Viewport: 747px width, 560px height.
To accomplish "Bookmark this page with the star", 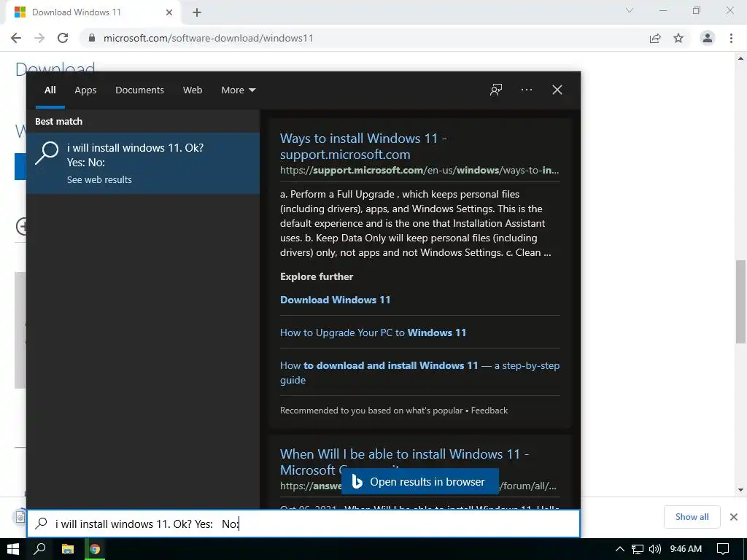I will pos(678,38).
